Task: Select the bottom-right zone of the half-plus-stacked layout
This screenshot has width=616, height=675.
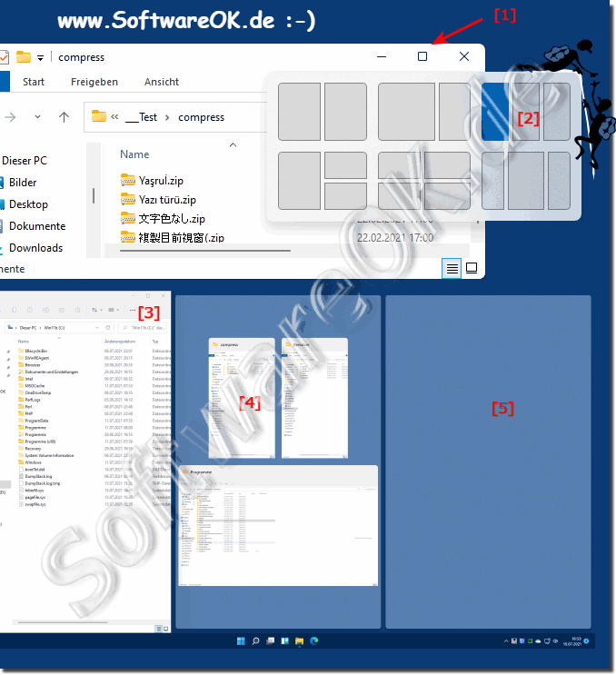Action: click(345, 196)
